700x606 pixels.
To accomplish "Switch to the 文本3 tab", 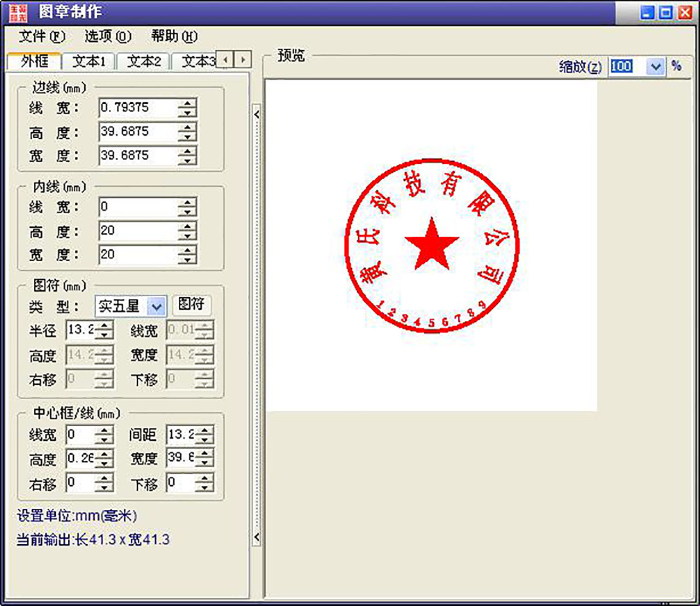I will (195, 61).
